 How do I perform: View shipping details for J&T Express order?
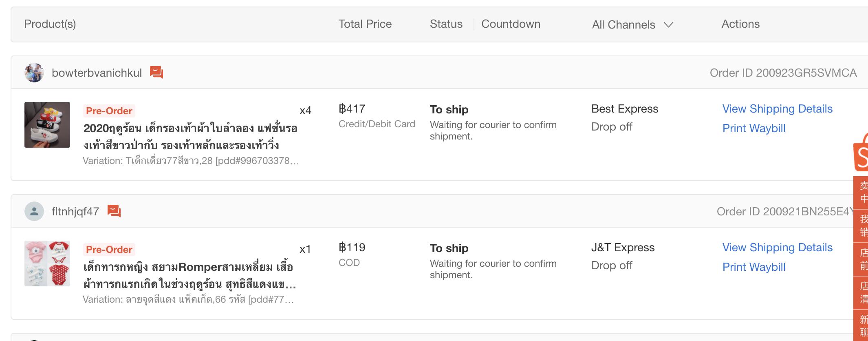pos(777,248)
